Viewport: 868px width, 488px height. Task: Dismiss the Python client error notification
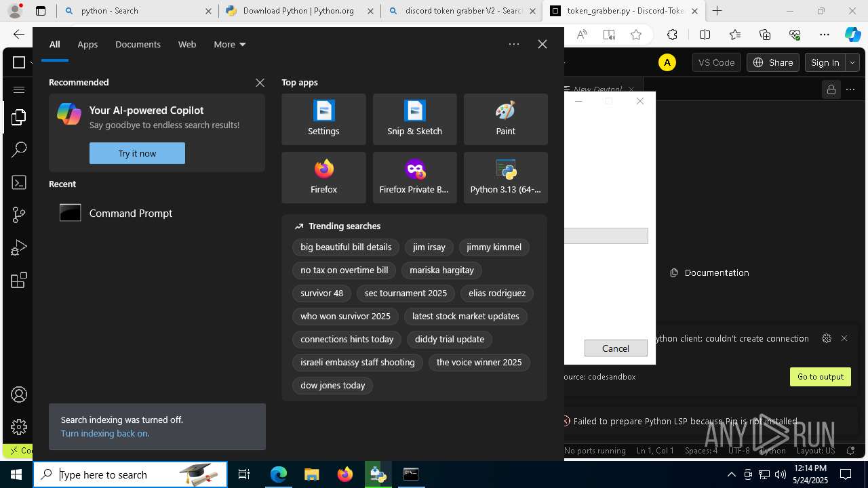coord(844,338)
